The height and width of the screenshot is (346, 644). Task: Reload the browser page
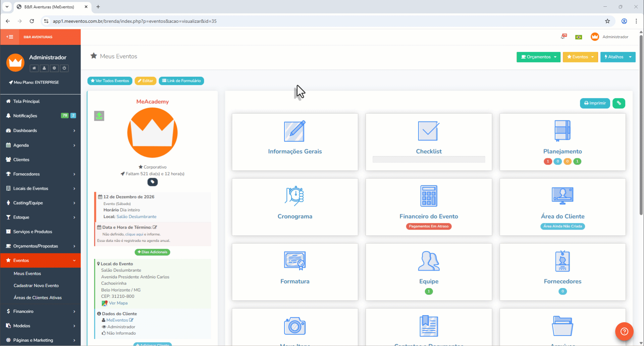pos(32,21)
